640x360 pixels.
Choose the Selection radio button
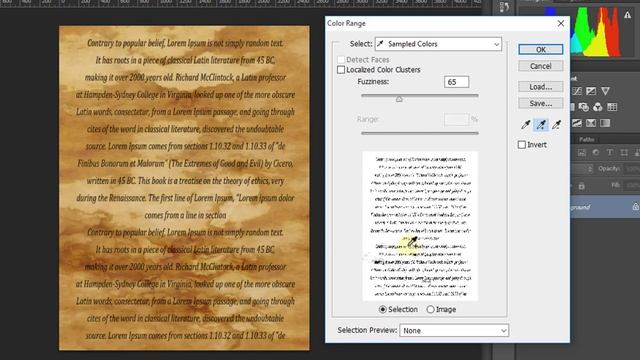[382, 309]
